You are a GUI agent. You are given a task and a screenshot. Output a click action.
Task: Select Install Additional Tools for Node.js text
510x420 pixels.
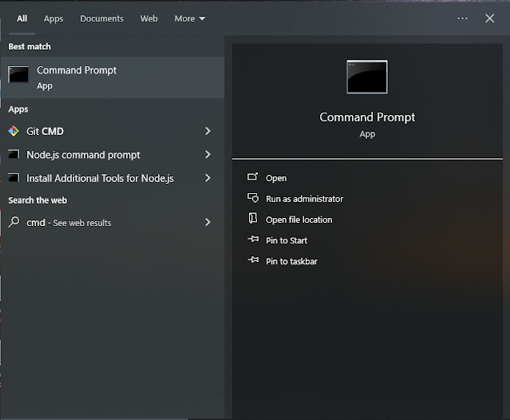click(101, 178)
